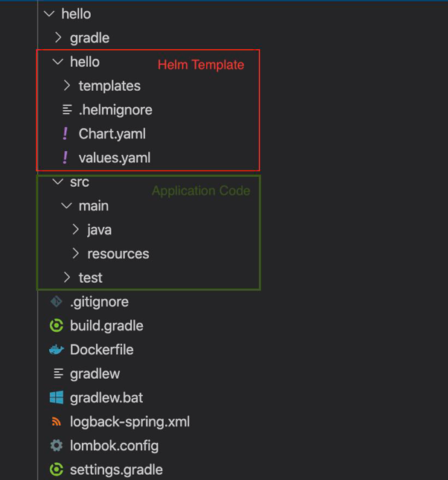
Task: Click the purple exclamation icon beside values.yaml
Action: click(x=65, y=158)
